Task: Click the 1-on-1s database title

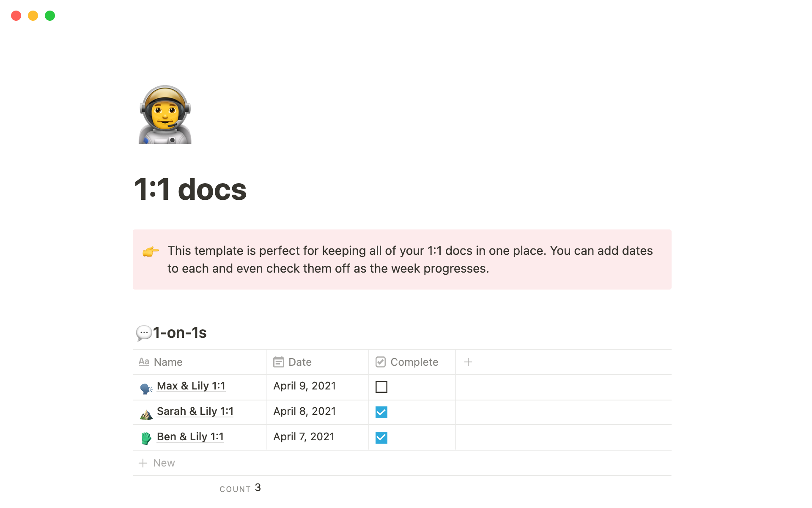Action: 180,333
